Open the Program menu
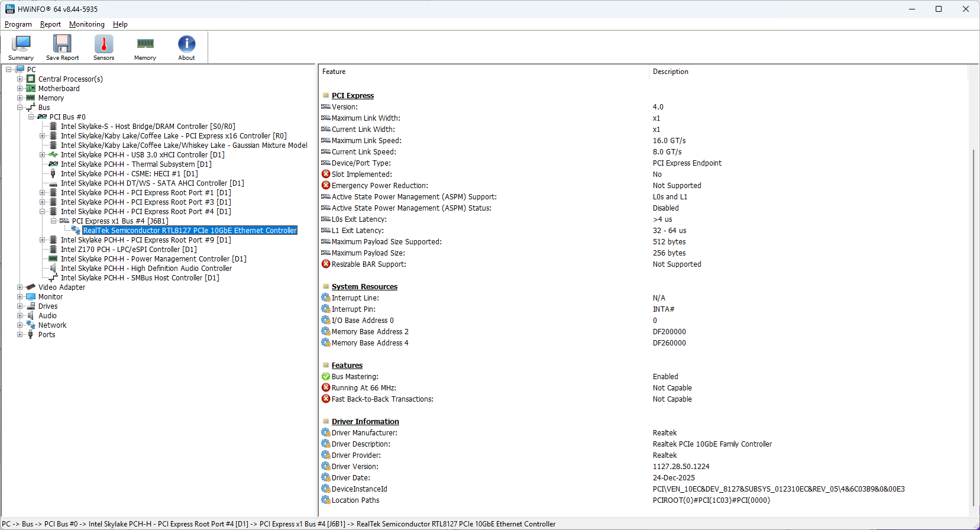 (x=18, y=24)
